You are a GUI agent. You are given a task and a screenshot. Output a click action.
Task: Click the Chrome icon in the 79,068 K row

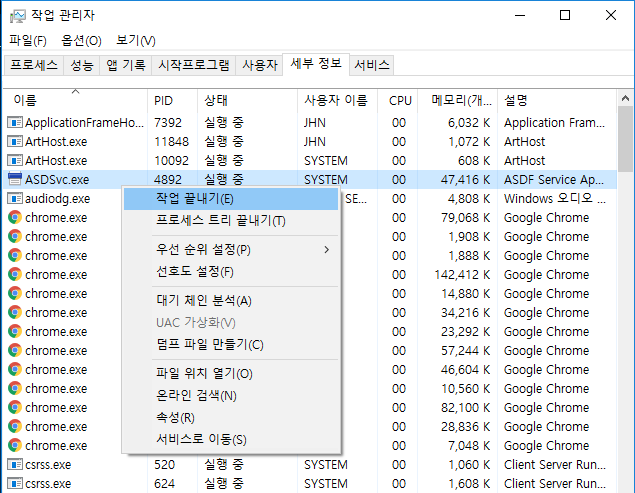tap(15, 218)
